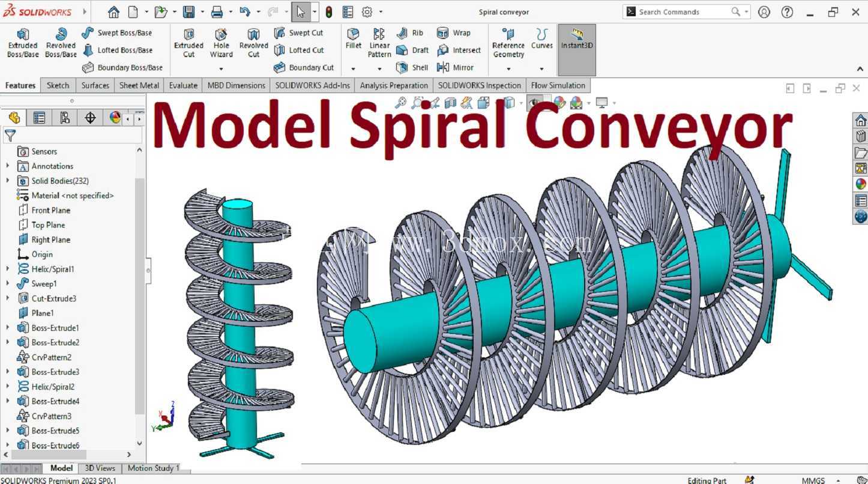Toggle Hide/Show Items eye icon
The width and height of the screenshot is (868, 484).
point(534,103)
